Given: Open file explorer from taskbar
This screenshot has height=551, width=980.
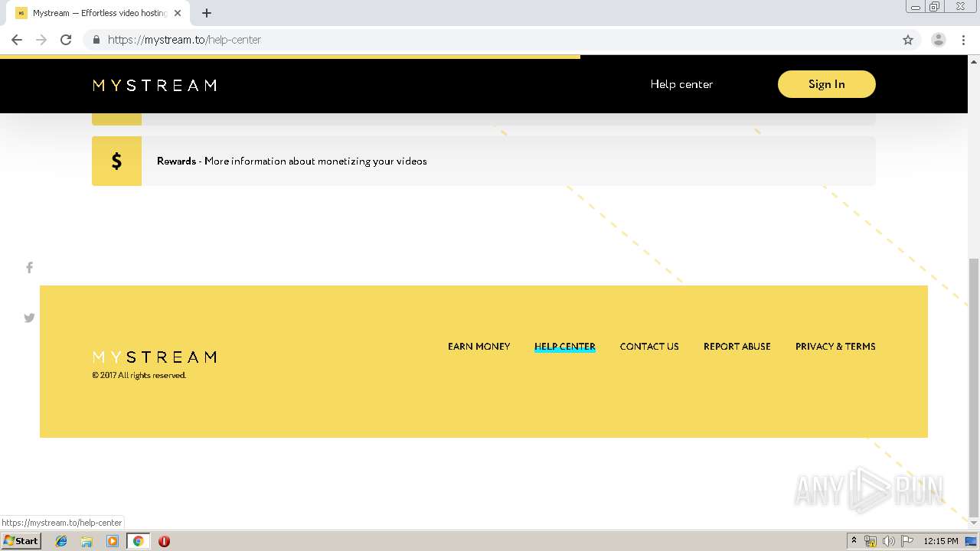Looking at the screenshot, I should pyautogui.click(x=87, y=541).
